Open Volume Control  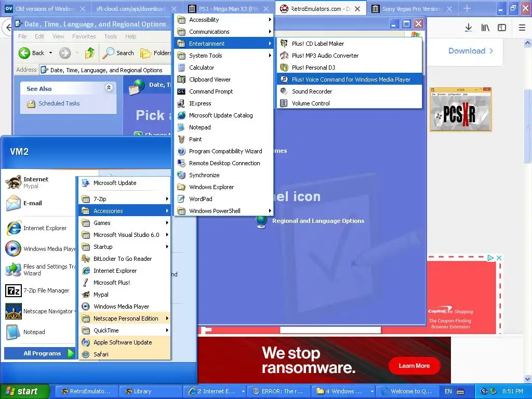pyautogui.click(x=350, y=103)
